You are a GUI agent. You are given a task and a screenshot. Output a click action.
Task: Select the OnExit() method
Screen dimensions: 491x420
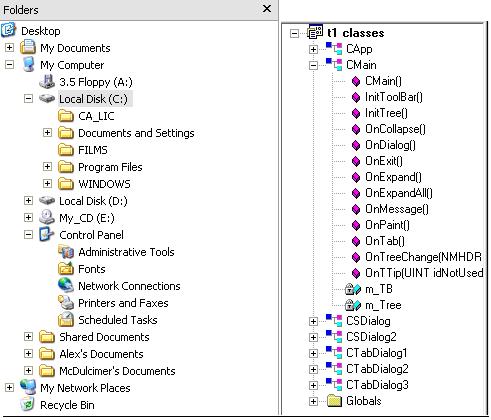point(384,161)
